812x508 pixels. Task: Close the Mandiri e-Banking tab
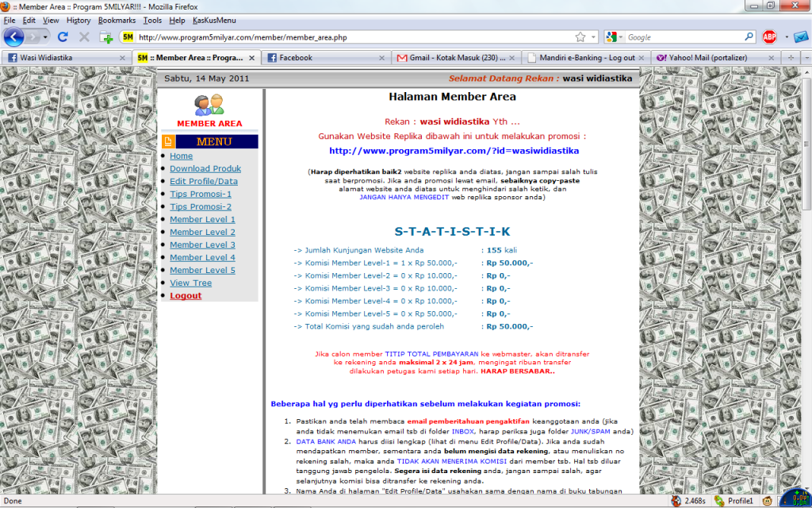tap(641, 58)
